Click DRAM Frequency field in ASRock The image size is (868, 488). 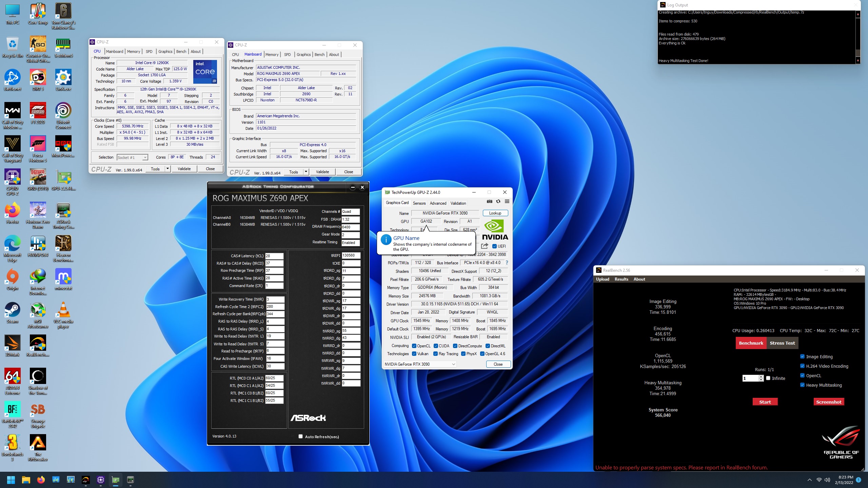[351, 227]
